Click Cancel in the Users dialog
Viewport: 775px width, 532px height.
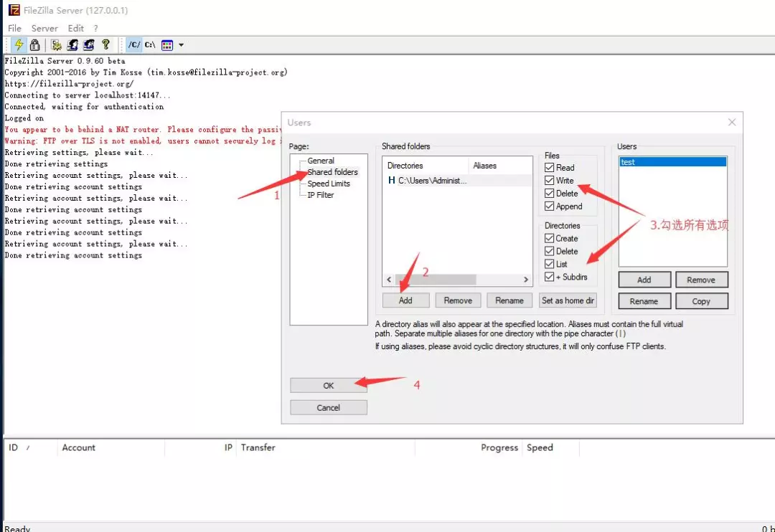click(329, 407)
